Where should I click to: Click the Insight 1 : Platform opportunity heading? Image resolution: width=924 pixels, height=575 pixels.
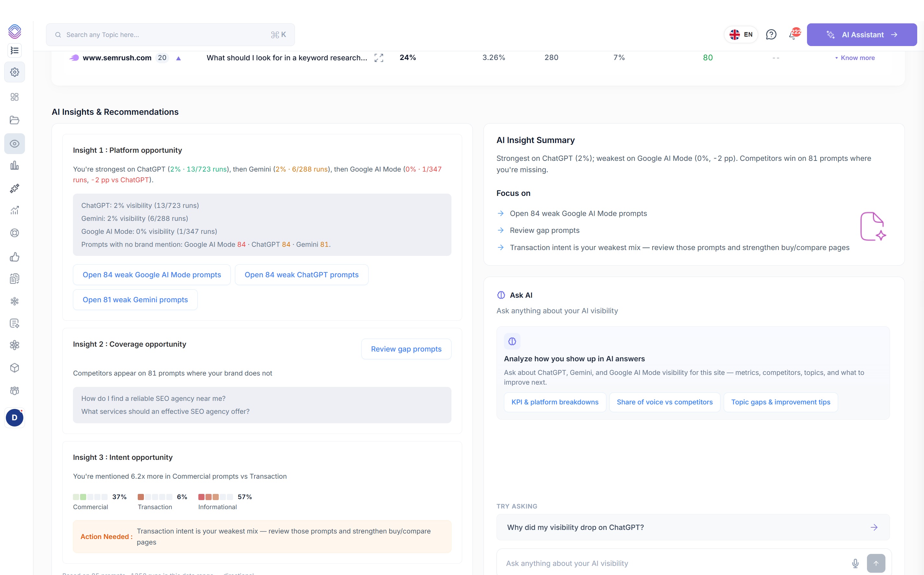point(127,150)
